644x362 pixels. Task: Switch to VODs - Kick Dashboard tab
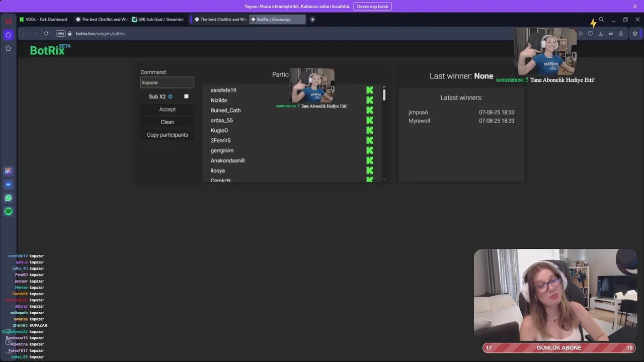pyautogui.click(x=44, y=20)
